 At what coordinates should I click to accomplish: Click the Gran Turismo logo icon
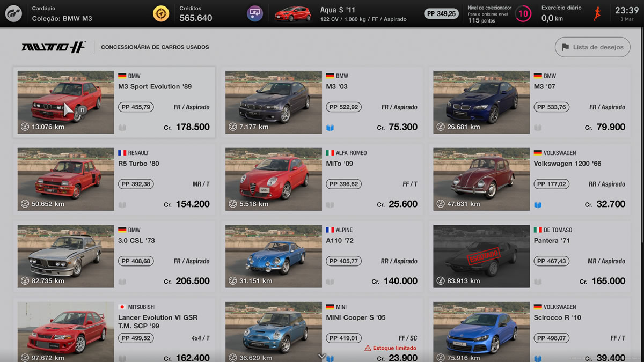click(13, 13)
